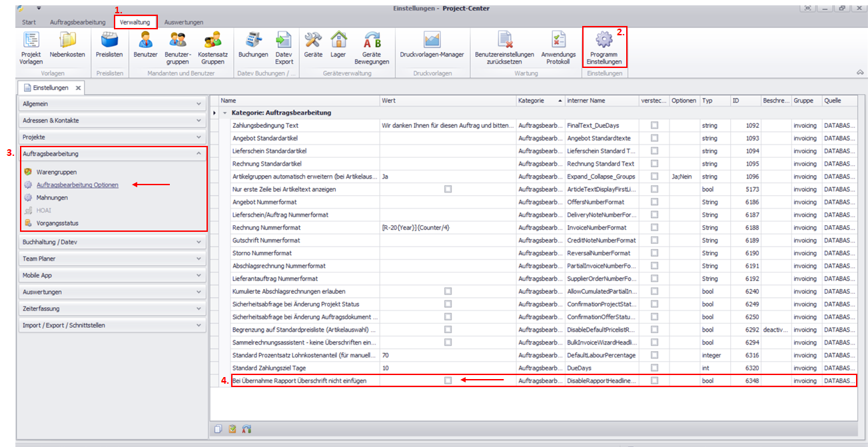Toggle 'Nur erste Zeile bei Artikeltext anzeigen' checkbox
Screen dimensions: 868x447
pyautogui.click(x=448, y=189)
